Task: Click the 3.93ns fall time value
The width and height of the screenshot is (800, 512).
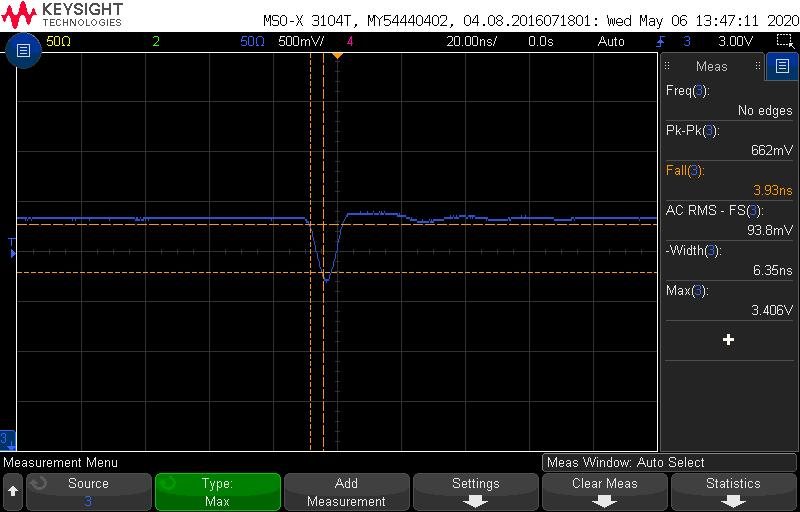Action: pos(773,190)
